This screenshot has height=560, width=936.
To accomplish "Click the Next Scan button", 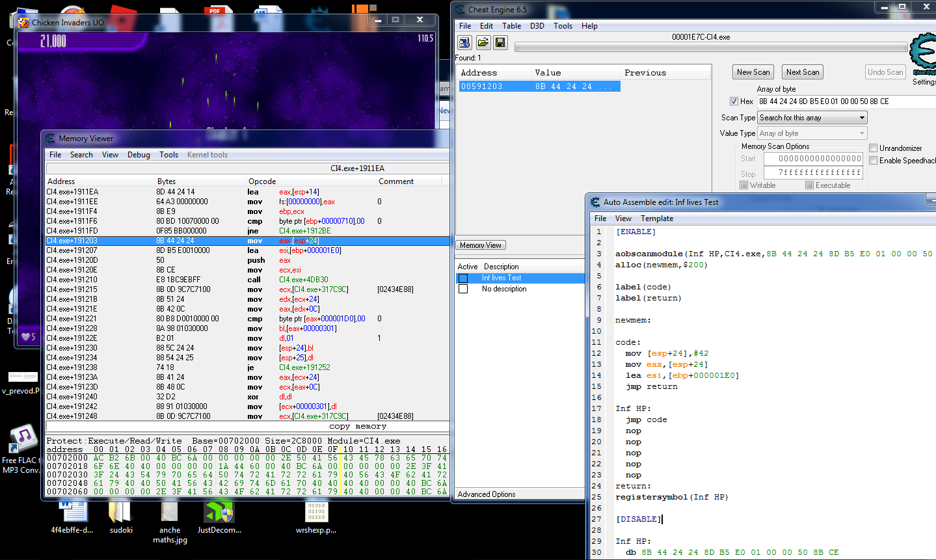I will [x=803, y=72].
